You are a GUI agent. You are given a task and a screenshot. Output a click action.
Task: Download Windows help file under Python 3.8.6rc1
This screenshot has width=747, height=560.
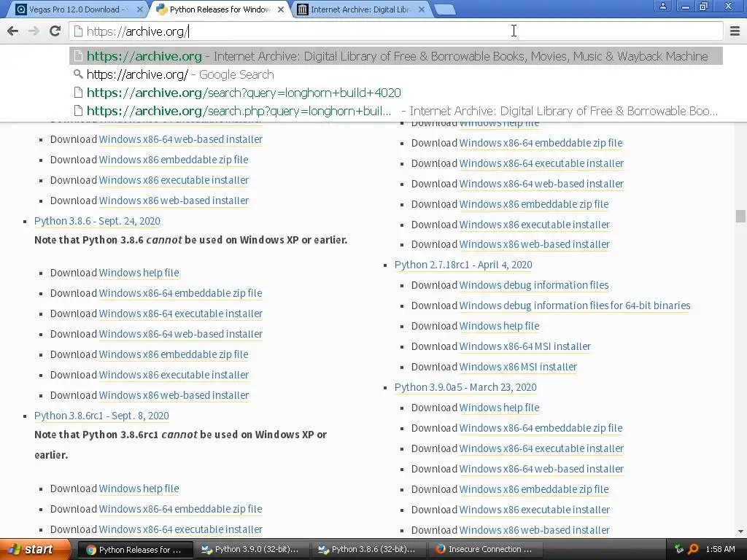(x=139, y=489)
